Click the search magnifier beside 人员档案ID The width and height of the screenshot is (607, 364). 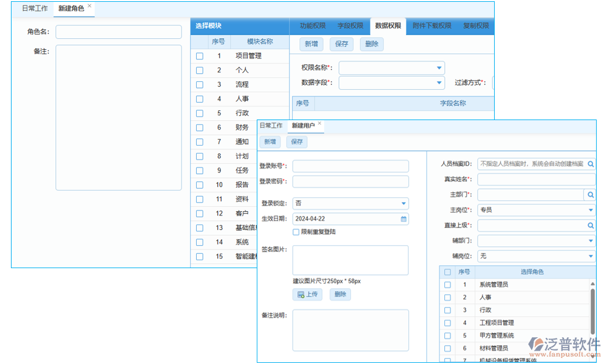point(589,163)
